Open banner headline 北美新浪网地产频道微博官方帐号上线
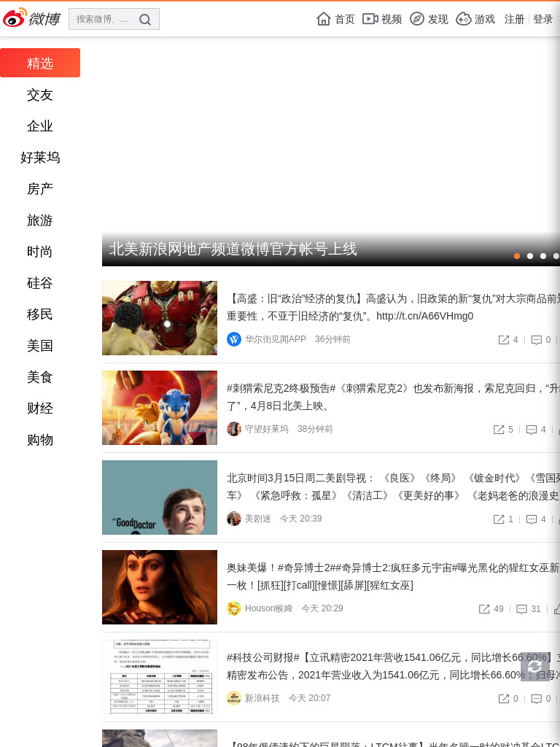This screenshot has width=560, height=747. (233, 249)
